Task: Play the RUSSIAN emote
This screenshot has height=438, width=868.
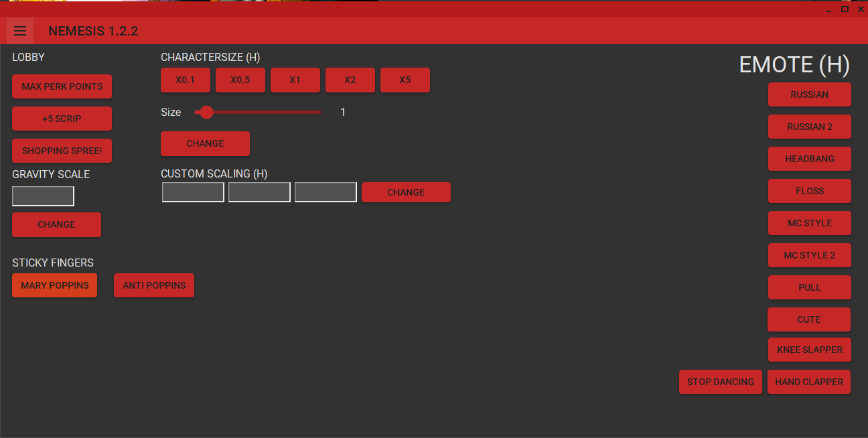Action: 810,94
